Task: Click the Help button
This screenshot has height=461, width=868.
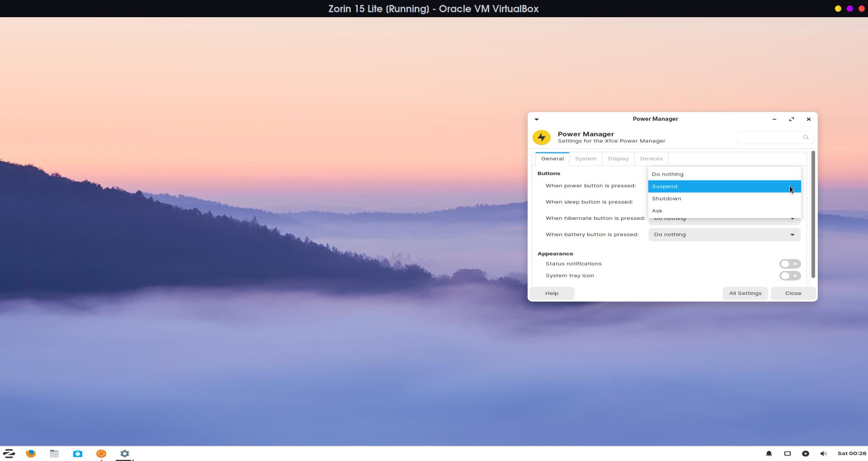Action: coord(552,293)
